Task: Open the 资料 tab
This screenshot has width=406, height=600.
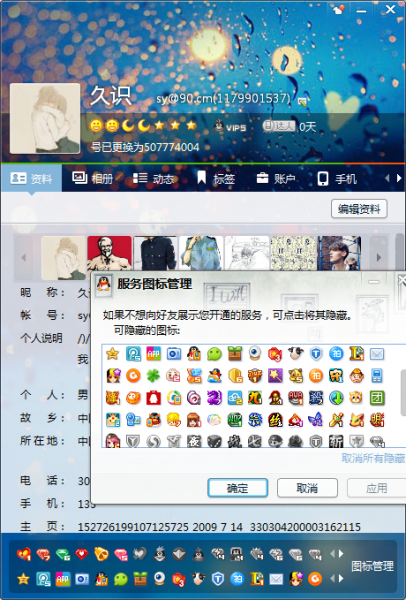Action: pos(31,179)
